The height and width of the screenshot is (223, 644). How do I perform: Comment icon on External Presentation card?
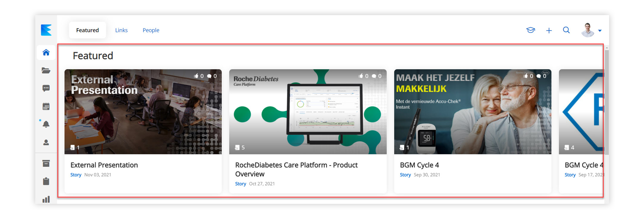tap(209, 76)
